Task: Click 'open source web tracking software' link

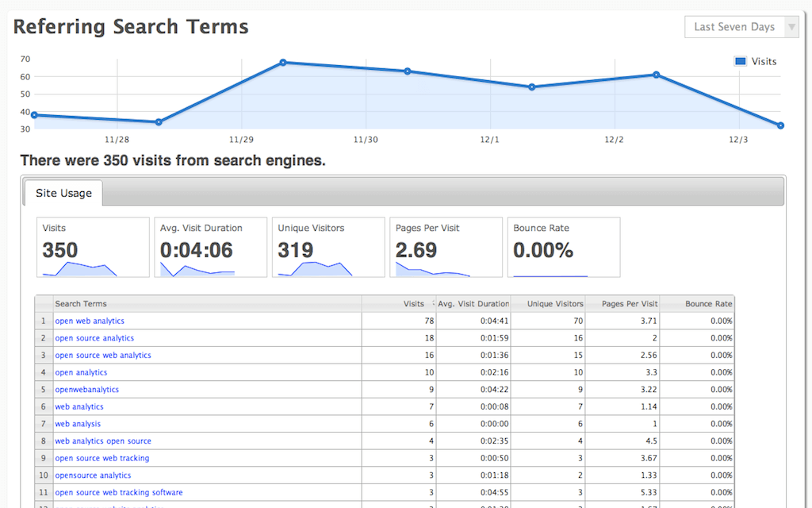Action: pyautogui.click(x=119, y=493)
